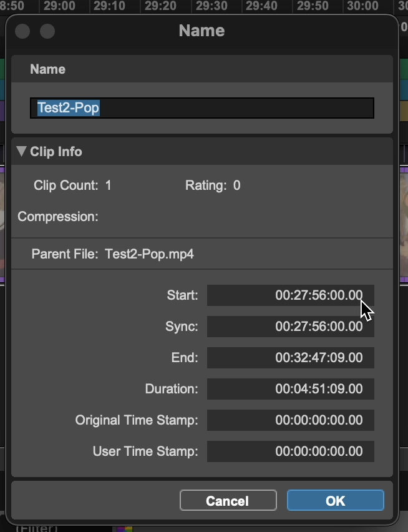Image resolution: width=408 pixels, height=532 pixels.
Task: Confirm the dialog with OK
Action: 335,501
